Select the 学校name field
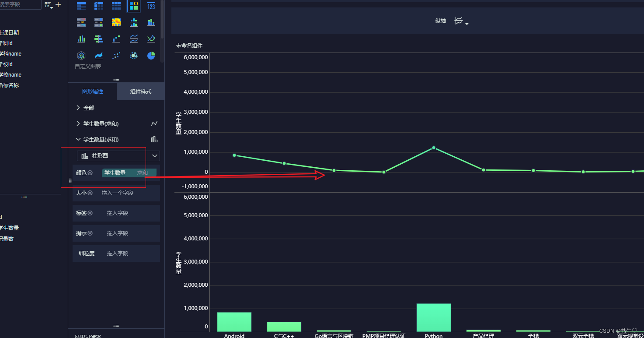 click(10, 75)
